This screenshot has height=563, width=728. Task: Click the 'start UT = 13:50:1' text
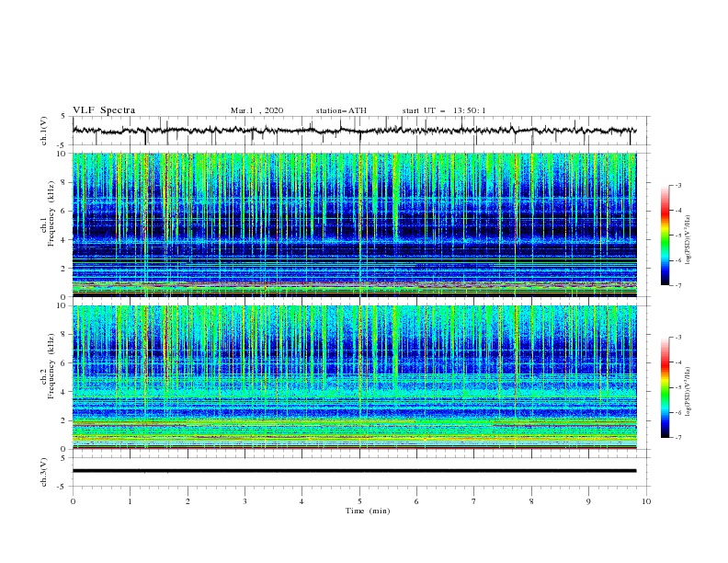coord(444,110)
